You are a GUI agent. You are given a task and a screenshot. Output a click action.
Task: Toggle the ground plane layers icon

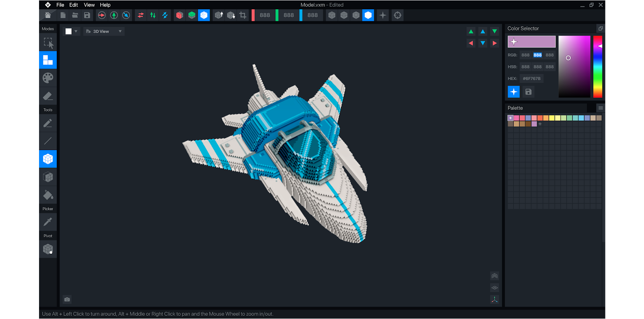(x=495, y=288)
